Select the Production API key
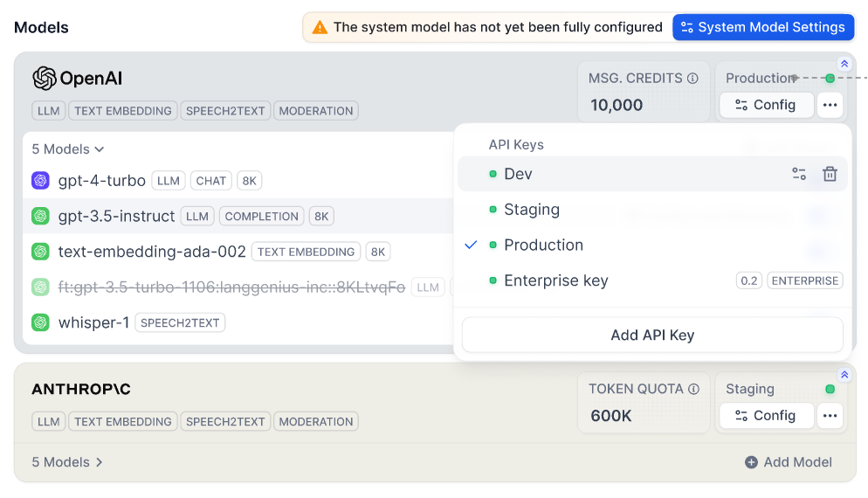868x498 pixels. coord(543,246)
